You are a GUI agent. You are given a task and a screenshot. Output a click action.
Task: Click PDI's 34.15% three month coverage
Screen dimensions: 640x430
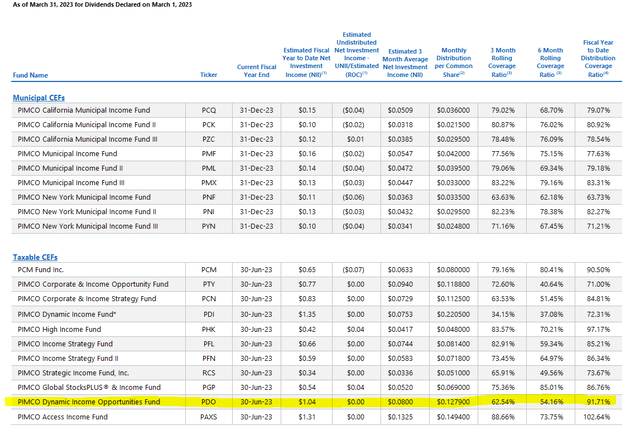click(503, 315)
